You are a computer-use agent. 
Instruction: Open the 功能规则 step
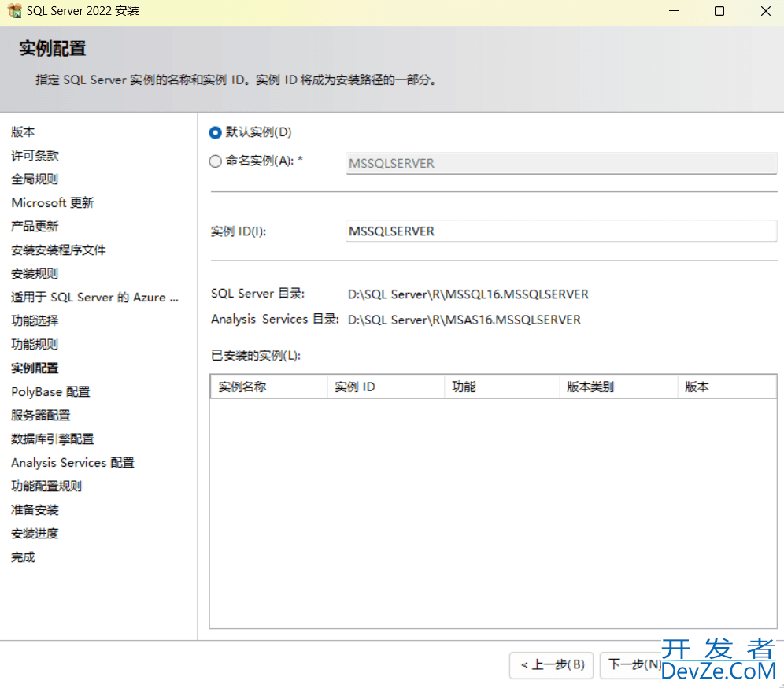35,344
